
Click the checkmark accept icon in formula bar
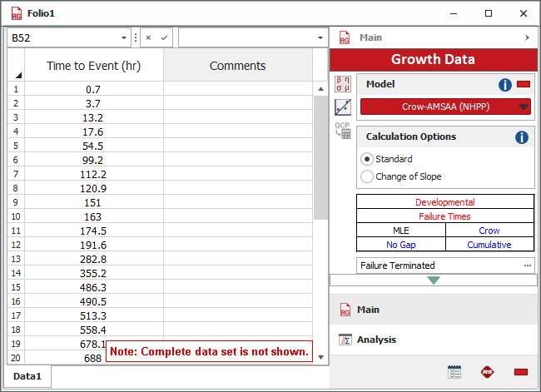click(x=165, y=38)
